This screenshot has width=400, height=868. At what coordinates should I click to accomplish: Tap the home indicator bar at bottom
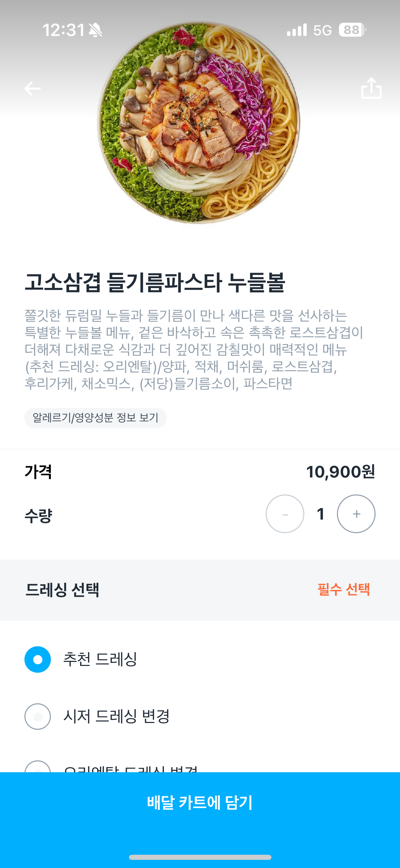click(x=200, y=857)
